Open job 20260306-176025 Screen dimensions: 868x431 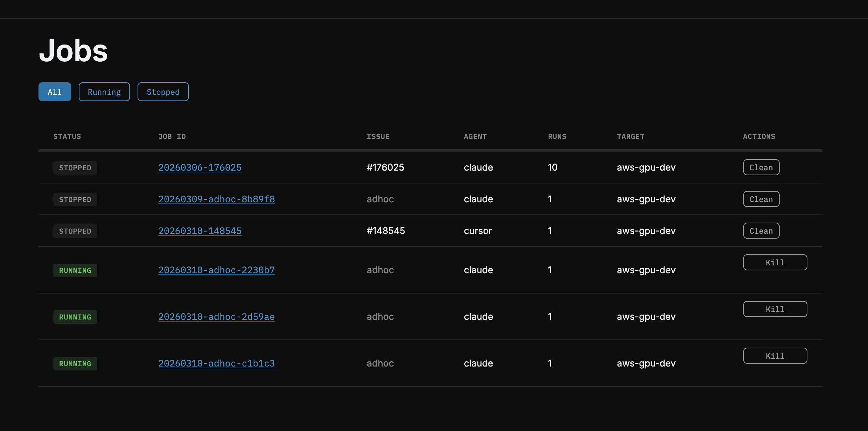click(x=200, y=167)
